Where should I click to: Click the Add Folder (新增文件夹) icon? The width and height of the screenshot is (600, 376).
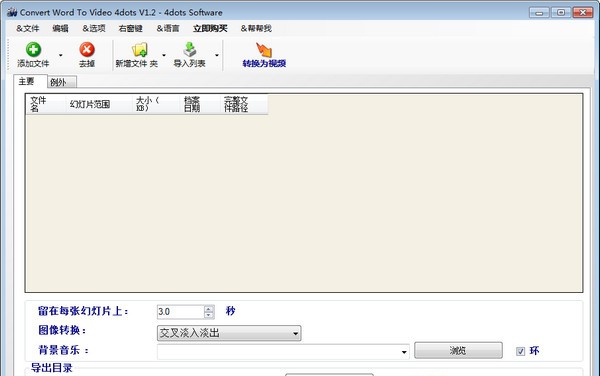(x=140, y=50)
